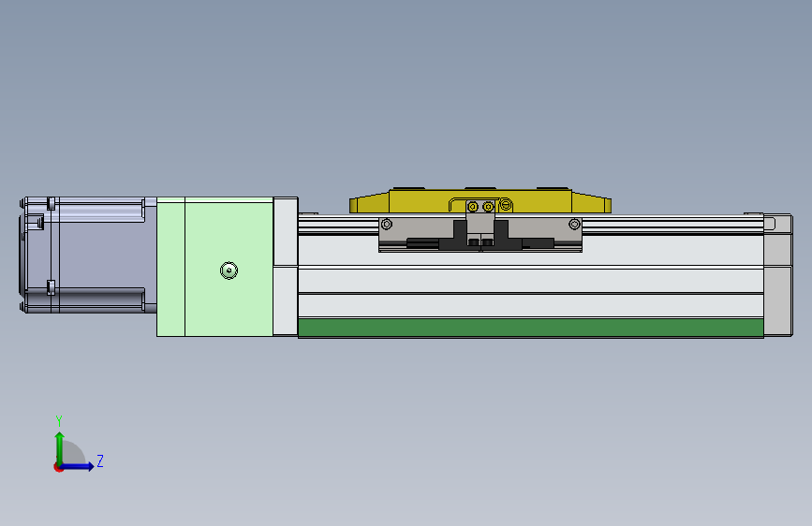Pick the dark green strip along rail bottom
Image resolution: width=812 pixels, height=526 pixels.
pyautogui.click(x=531, y=328)
